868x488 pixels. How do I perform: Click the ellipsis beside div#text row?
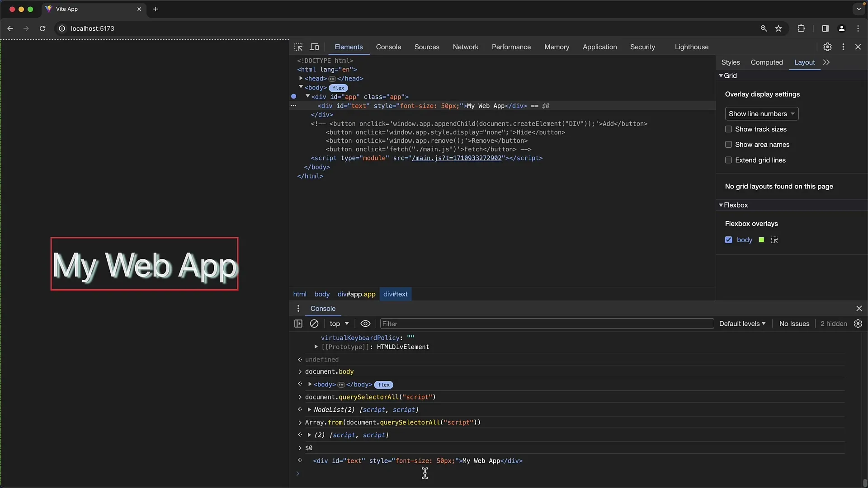coord(293,106)
